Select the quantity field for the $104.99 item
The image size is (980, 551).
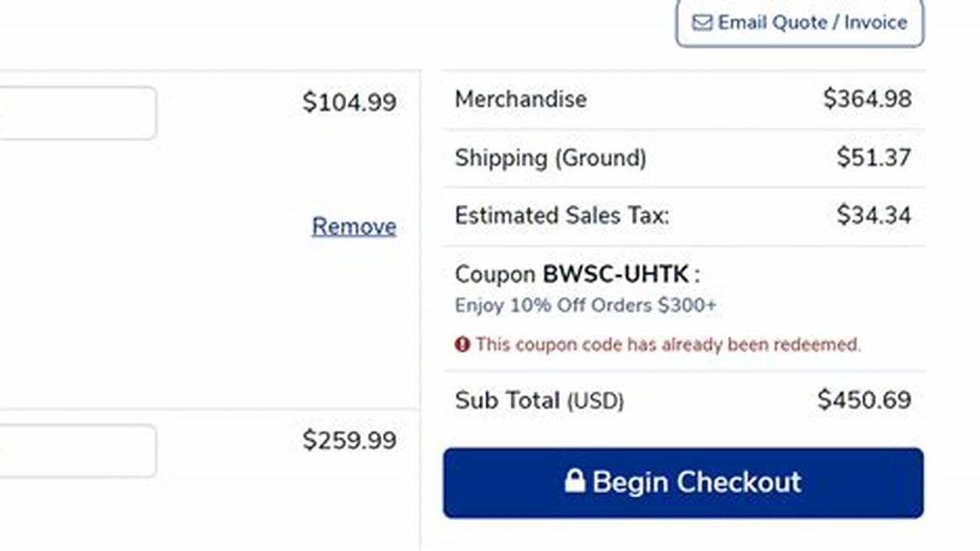click(77, 112)
